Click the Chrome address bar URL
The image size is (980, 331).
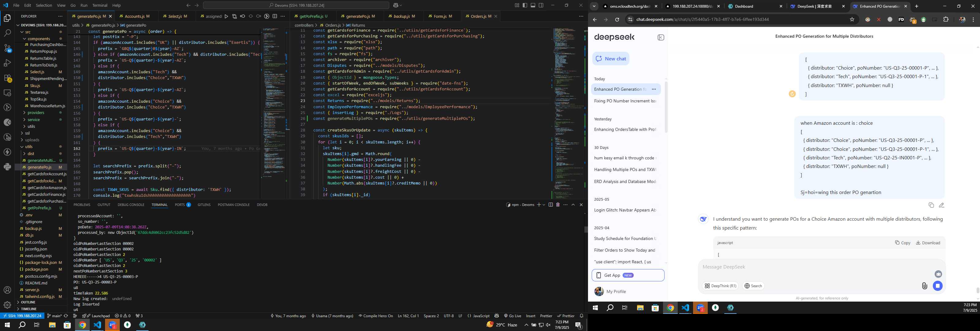pyautogui.click(x=702, y=19)
